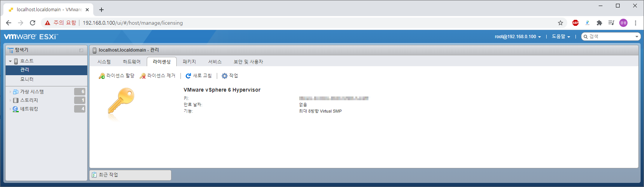
Task: Open the search box dropdown arrow
Action: point(637,37)
